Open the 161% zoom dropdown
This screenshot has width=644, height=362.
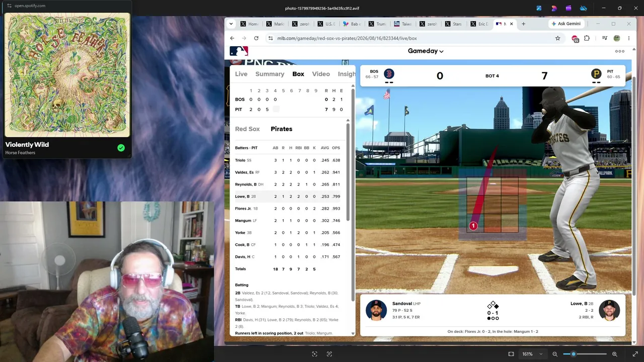pos(532,354)
